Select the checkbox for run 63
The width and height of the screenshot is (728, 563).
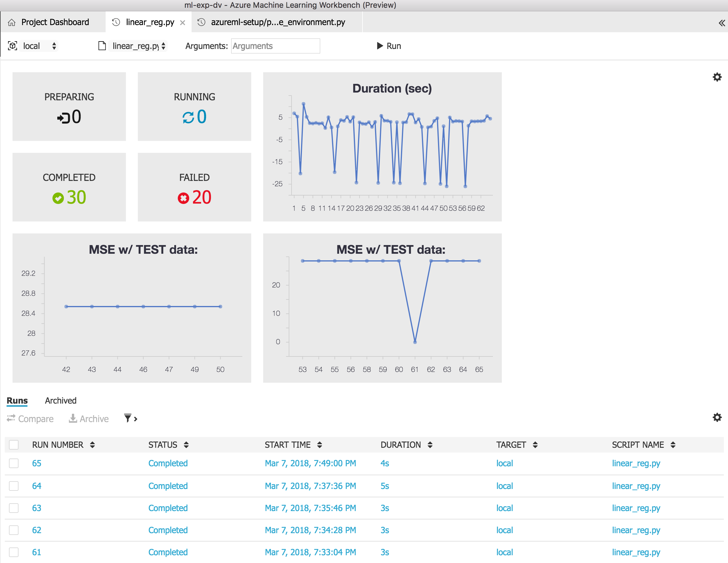coord(14,508)
